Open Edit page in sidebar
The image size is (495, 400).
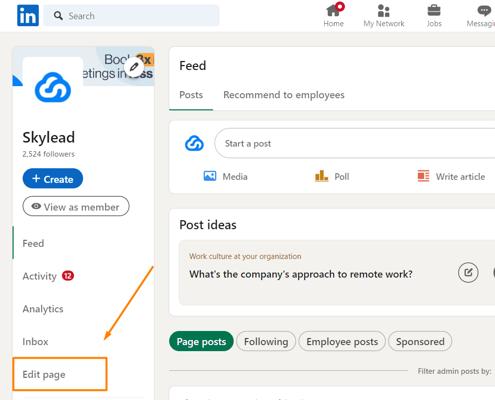(44, 374)
